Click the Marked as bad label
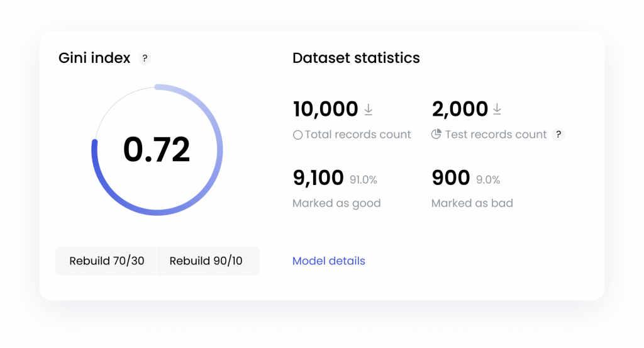 (x=472, y=203)
